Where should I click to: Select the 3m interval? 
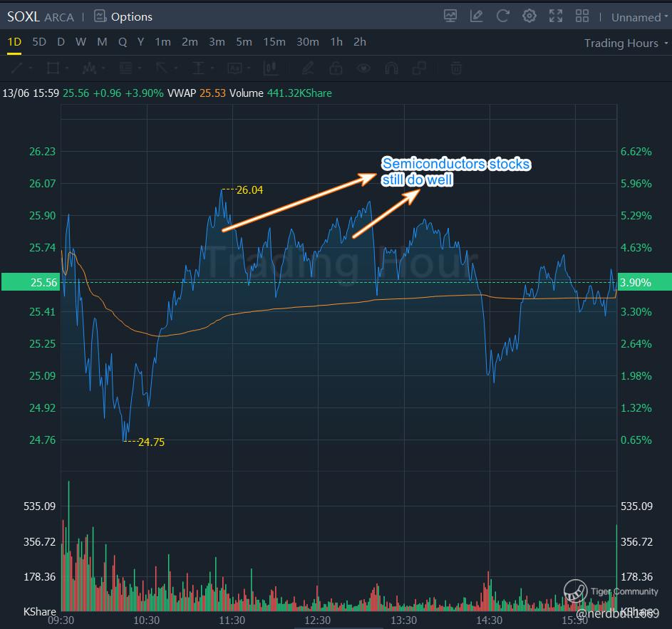pyautogui.click(x=217, y=42)
